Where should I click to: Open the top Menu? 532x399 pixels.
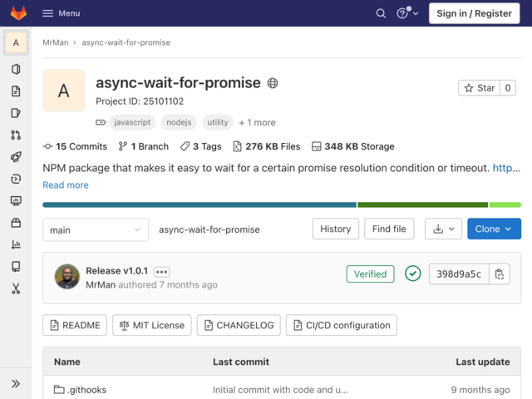click(62, 13)
